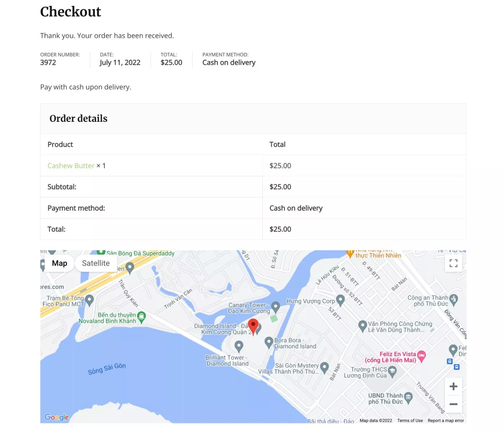Open the Cashew Butter product link
Image resolution: width=504 pixels, height=433 pixels.
(71, 166)
